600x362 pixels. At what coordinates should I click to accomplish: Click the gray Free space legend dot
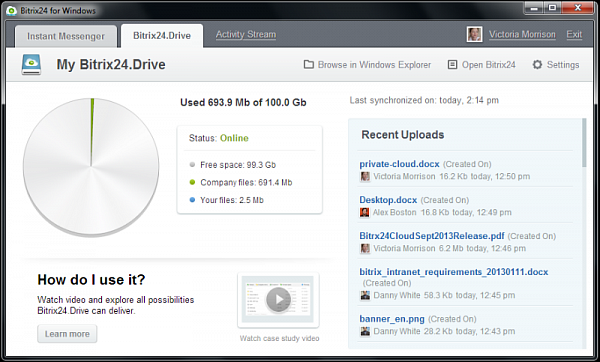(192, 165)
